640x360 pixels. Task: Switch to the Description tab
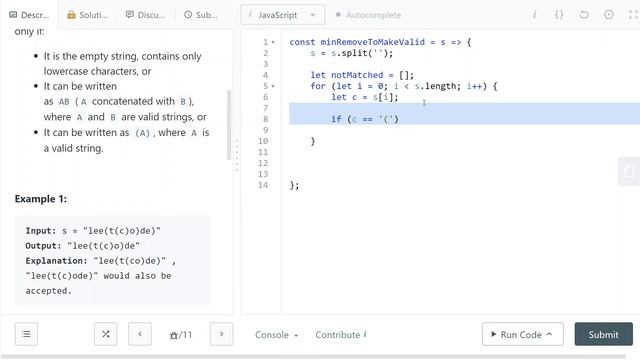pos(29,15)
